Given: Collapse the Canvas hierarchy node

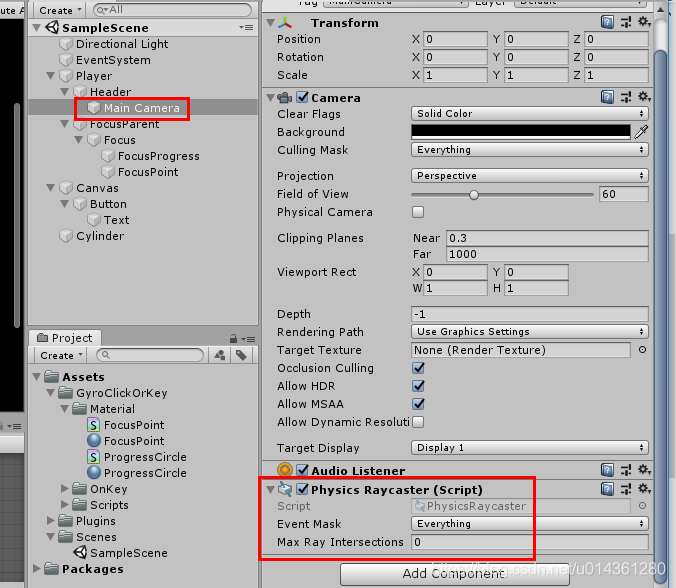Looking at the screenshot, I should [50, 188].
